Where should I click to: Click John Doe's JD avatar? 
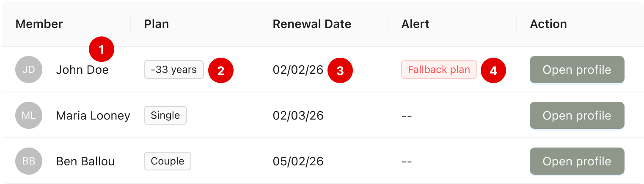point(29,70)
